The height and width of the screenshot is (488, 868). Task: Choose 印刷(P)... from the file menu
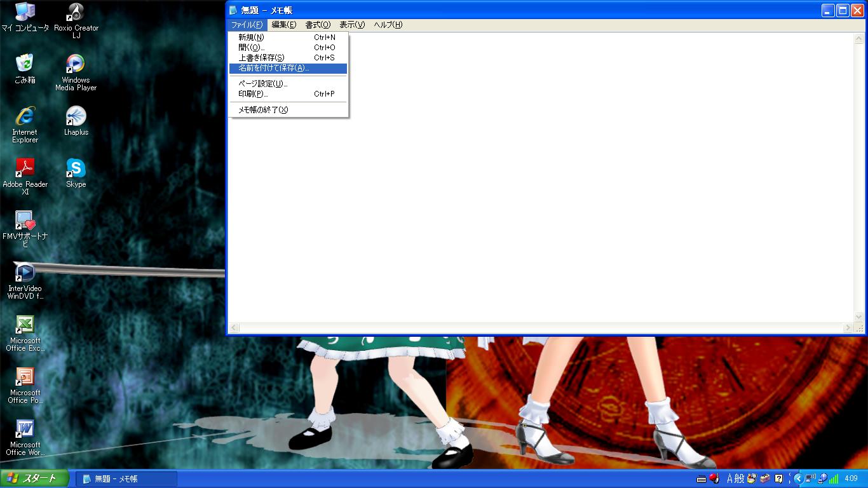pos(288,94)
